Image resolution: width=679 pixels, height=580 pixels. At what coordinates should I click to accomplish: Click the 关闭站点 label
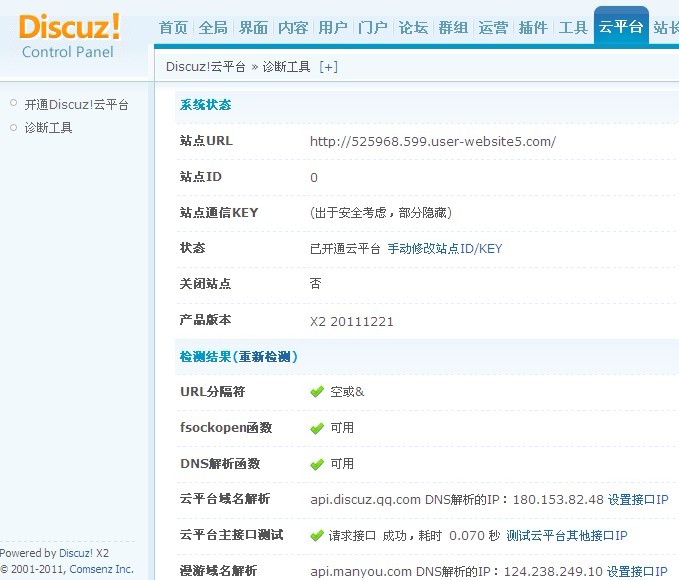205,284
